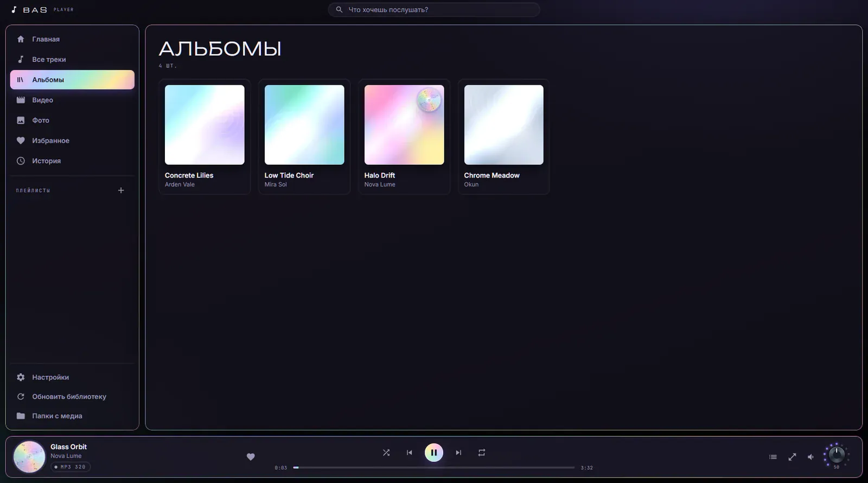Click the MP3 320 quality badge

click(x=71, y=467)
